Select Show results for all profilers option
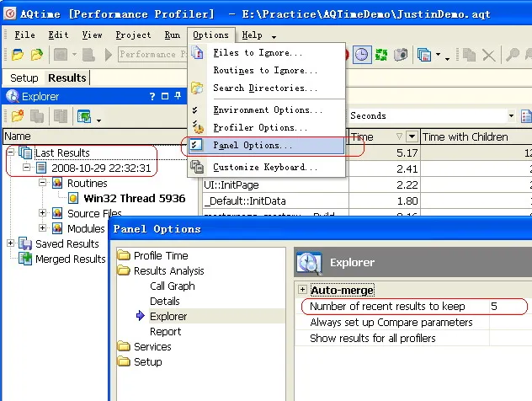The image size is (532, 401). coord(373,339)
